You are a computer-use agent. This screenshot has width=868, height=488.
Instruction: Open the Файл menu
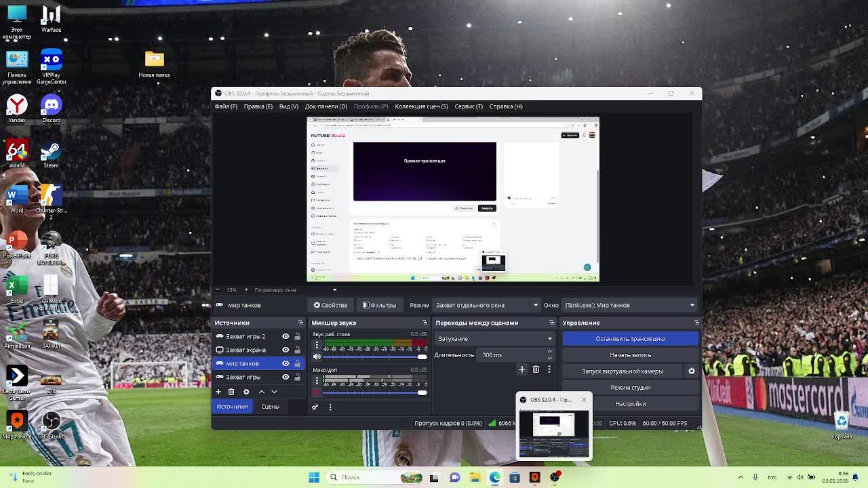coord(226,106)
